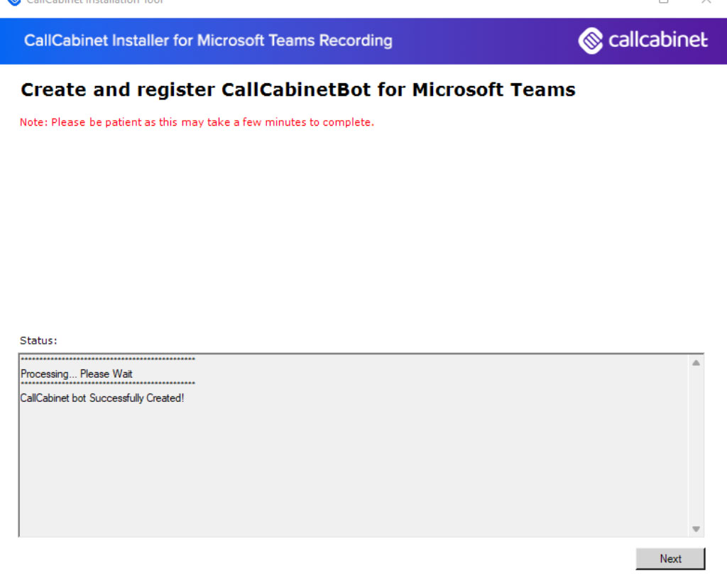Image resolution: width=727 pixels, height=588 pixels.
Task: Click 'CallCabinet bot Successfully Created!' status line
Action: [x=102, y=398]
